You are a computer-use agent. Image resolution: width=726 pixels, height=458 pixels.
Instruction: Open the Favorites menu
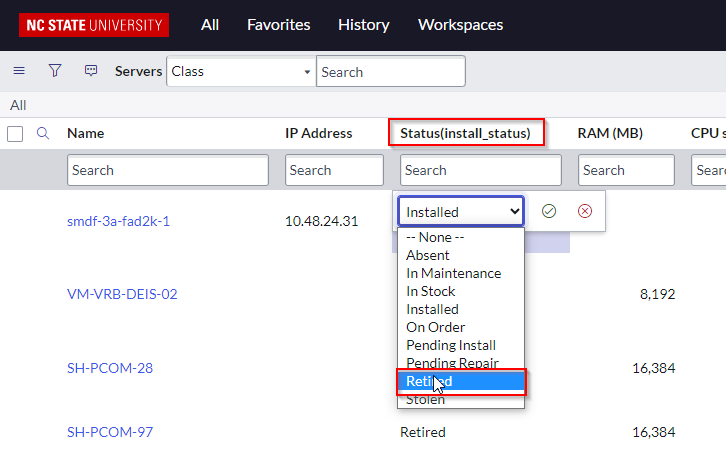[x=278, y=25]
